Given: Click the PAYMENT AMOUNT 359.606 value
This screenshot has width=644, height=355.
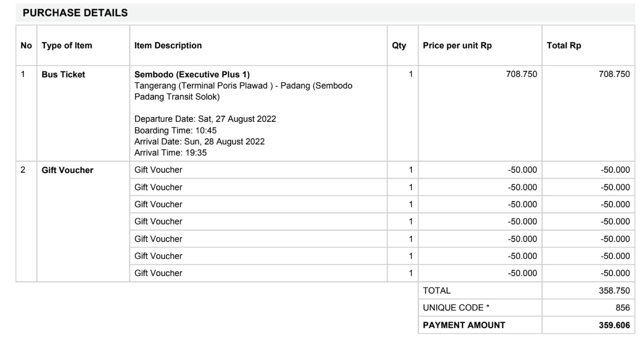Looking at the screenshot, I should (614, 325).
